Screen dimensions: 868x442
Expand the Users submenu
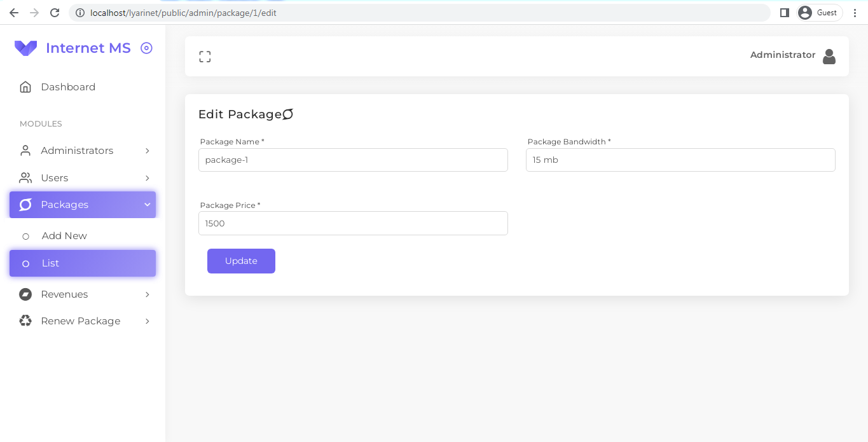147,177
